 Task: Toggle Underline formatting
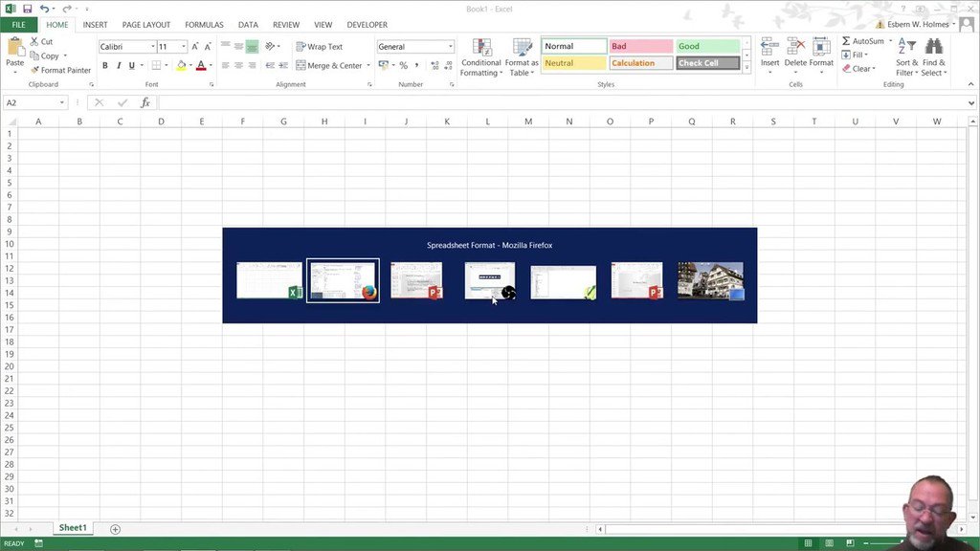coord(131,66)
